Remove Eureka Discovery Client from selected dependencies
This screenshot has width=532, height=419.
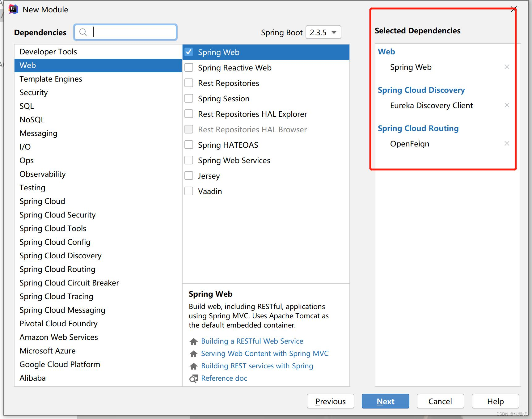click(x=507, y=105)
